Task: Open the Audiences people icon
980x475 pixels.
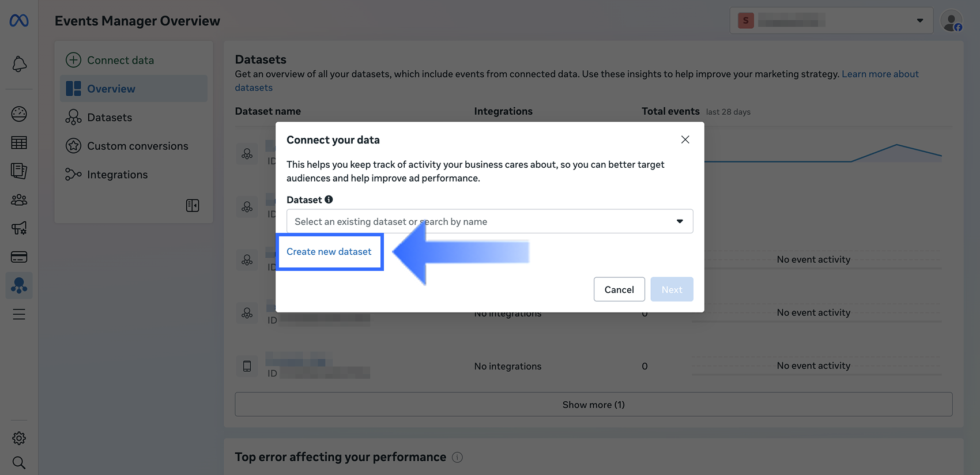Action: (19, 200)
